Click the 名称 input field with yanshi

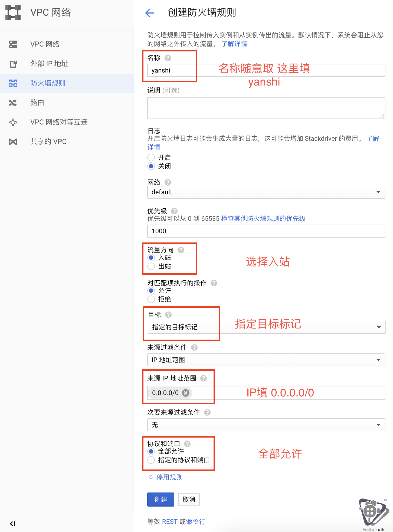266,70
